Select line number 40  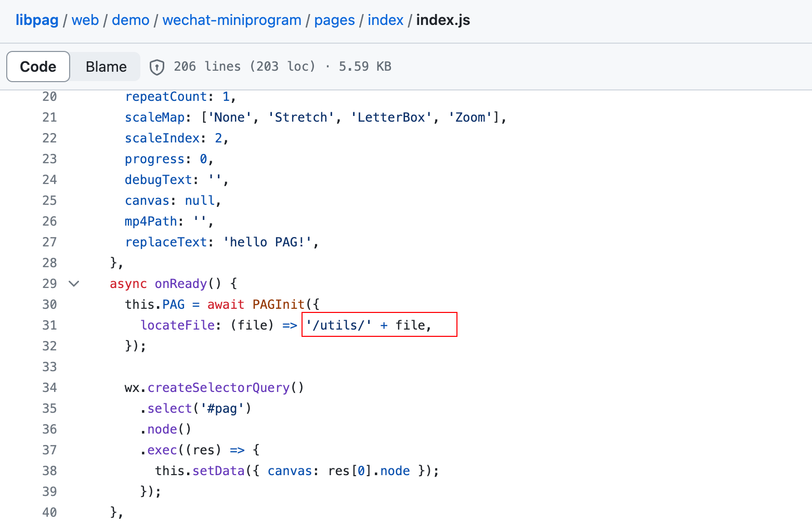click(x=49, y=512)
